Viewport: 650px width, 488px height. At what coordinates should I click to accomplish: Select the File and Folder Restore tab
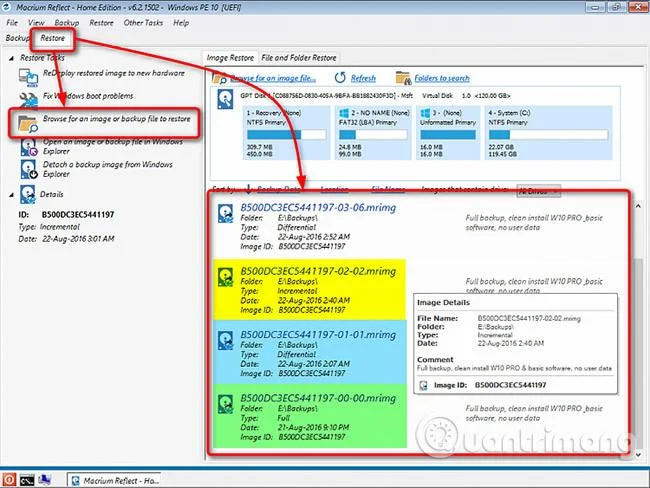(299, 58)
